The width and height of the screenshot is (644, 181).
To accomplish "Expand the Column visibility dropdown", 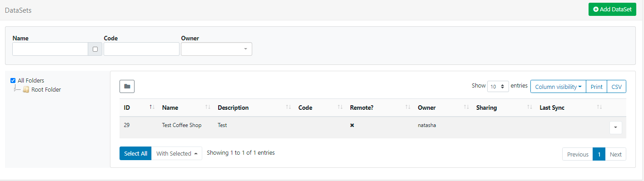I will pos(558,87).
